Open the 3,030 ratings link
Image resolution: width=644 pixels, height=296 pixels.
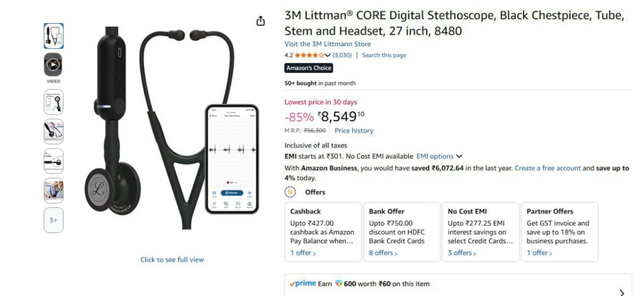342,55
